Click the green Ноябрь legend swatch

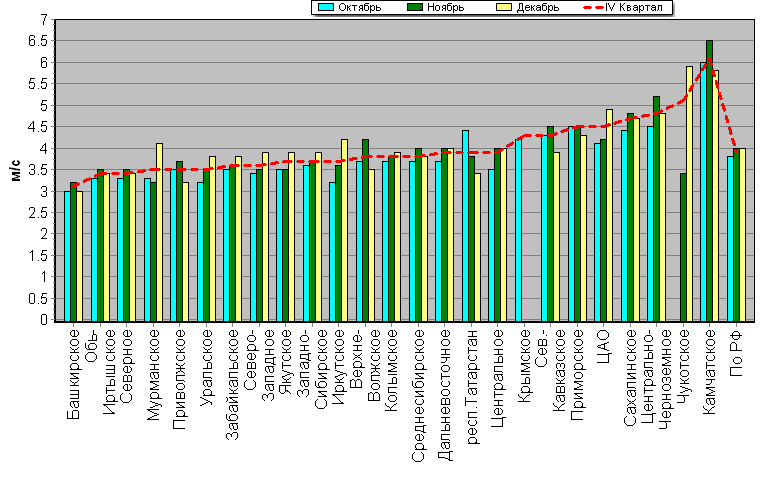coord(415,7)
